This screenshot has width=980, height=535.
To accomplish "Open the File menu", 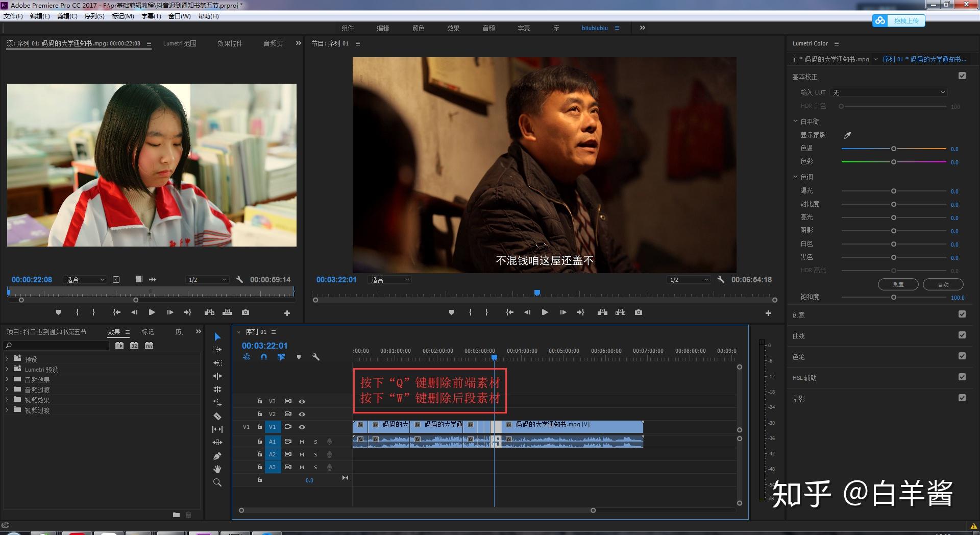I will [x=13, y=16].
